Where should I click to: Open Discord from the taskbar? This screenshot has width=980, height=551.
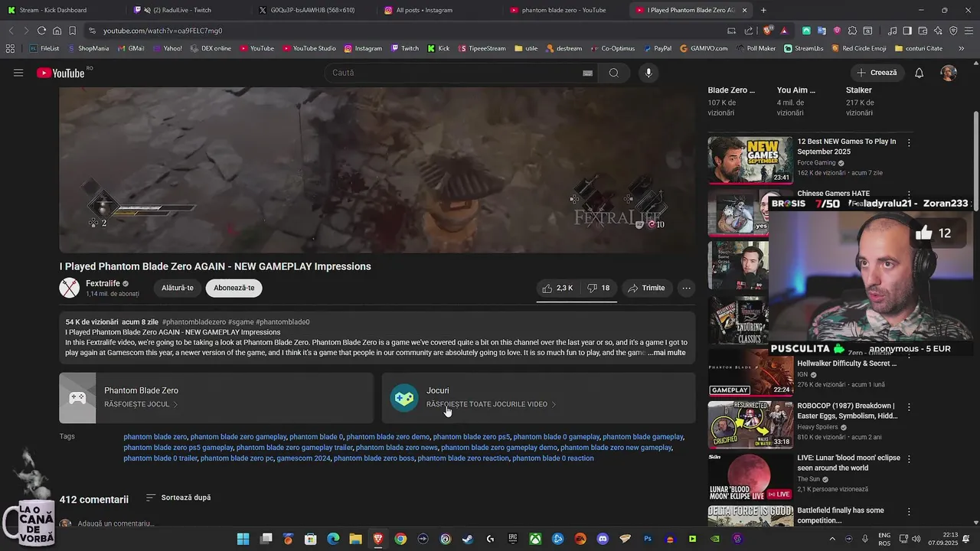(x=603, y=539)
